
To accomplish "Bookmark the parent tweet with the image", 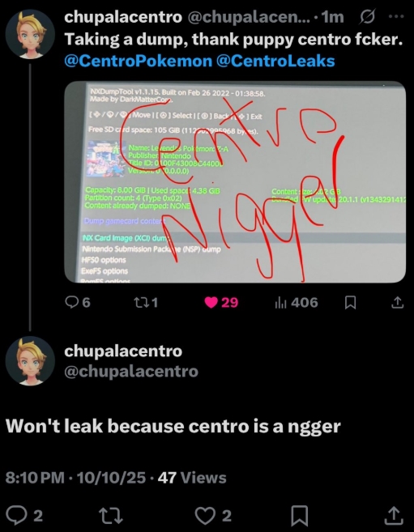I will 350,302.
